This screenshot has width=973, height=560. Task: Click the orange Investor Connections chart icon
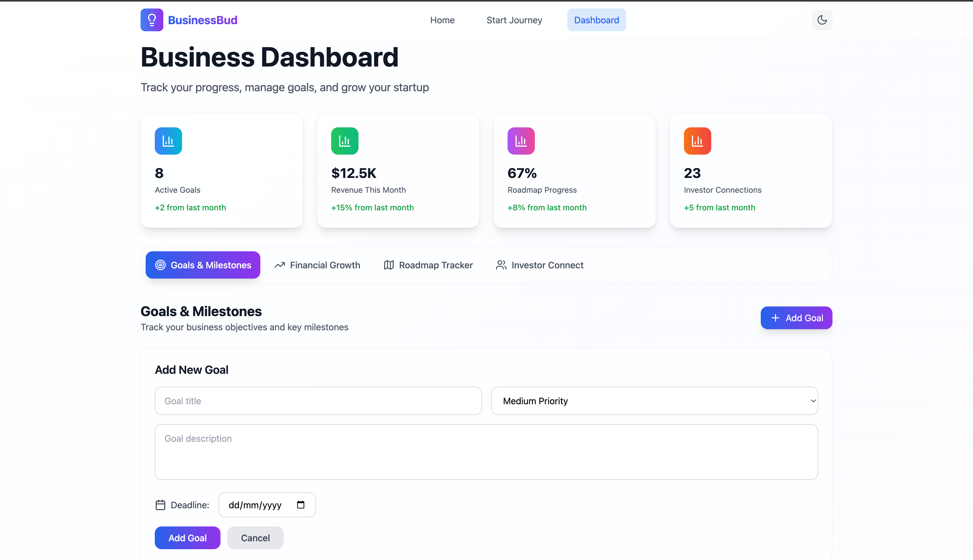click(697, 141)
